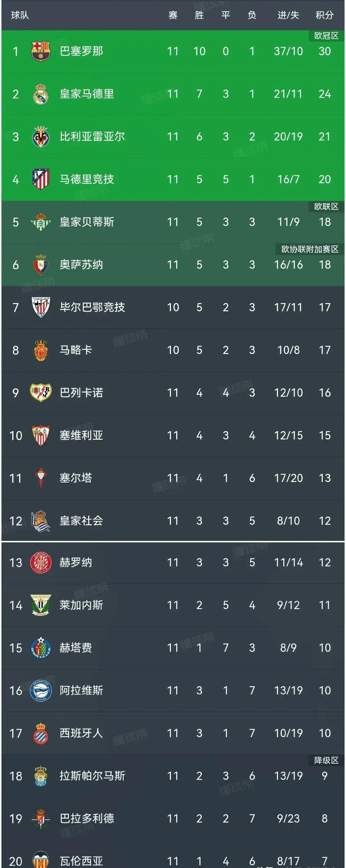Click the Rayo Vallecano crest
Screen dimensions: 346x868
40,392
